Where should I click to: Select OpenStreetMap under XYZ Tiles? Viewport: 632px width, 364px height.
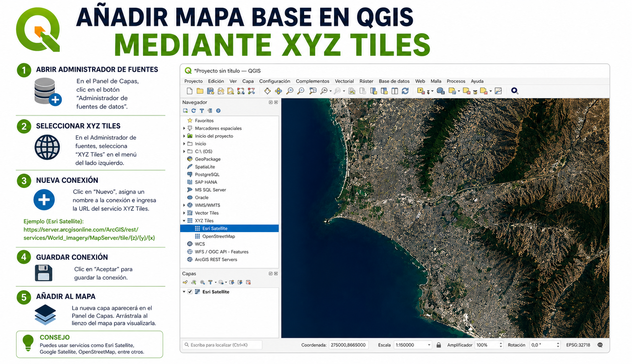tap(218, 236)
